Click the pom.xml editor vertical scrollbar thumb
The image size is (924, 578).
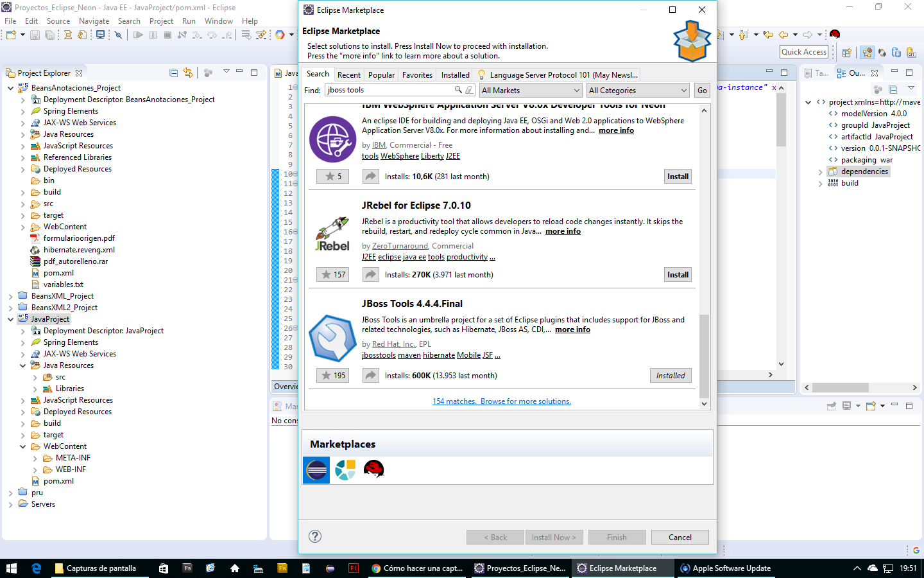[781, 120]
